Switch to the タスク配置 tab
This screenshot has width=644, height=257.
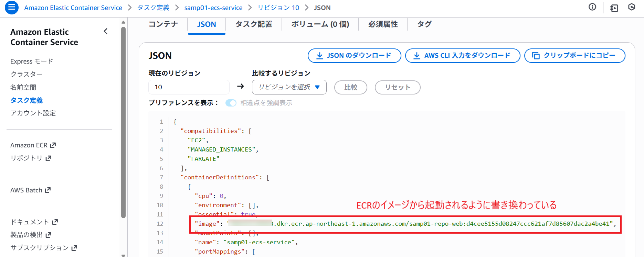coord(254,24)
